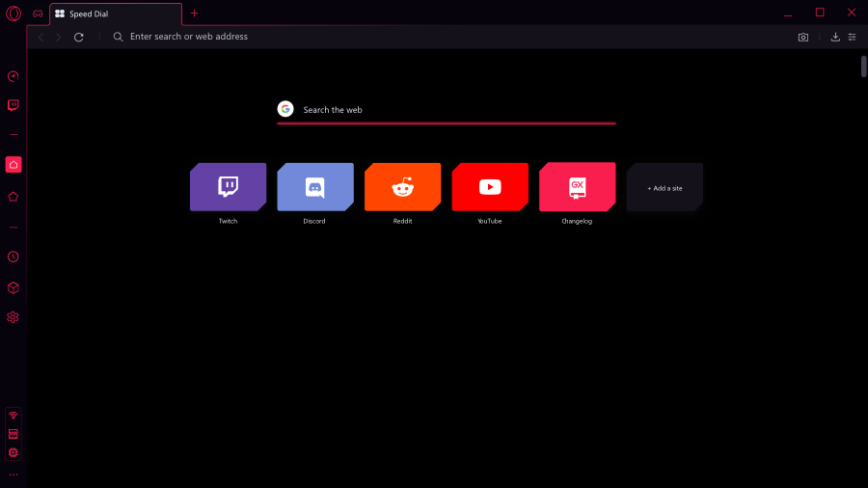Open sidebar setup three dots
The width and height of the screenshot is (868, 488).
click(14, 474)
